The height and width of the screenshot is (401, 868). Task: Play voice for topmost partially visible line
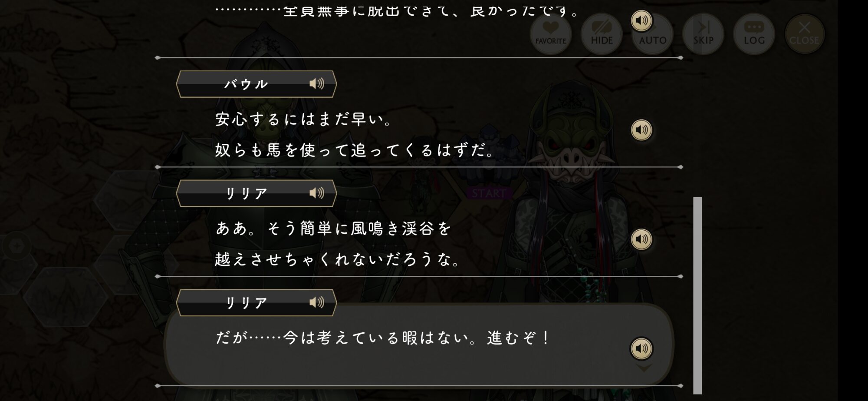641,20
